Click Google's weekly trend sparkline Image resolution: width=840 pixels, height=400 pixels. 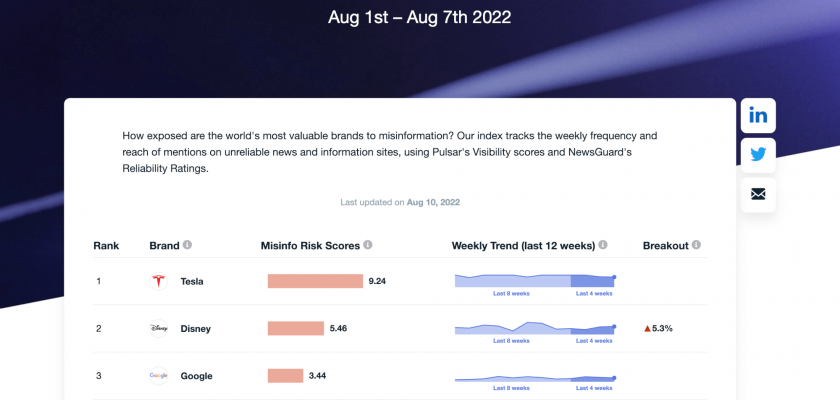[534, 378]
